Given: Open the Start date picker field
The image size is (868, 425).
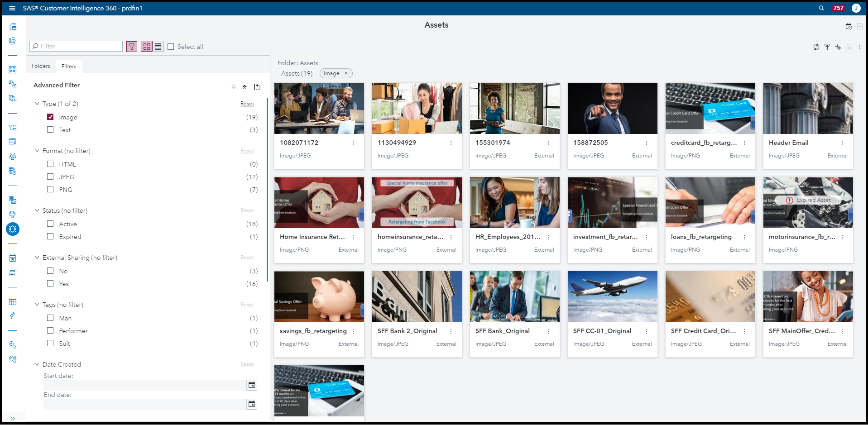Looking at the screenshot, I should (x=145, y=385).
